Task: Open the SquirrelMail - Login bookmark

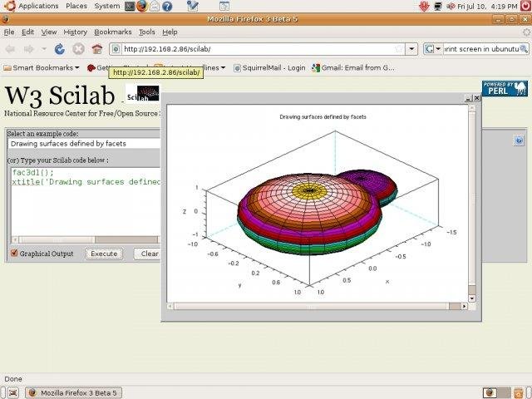Action: (269, 68)
